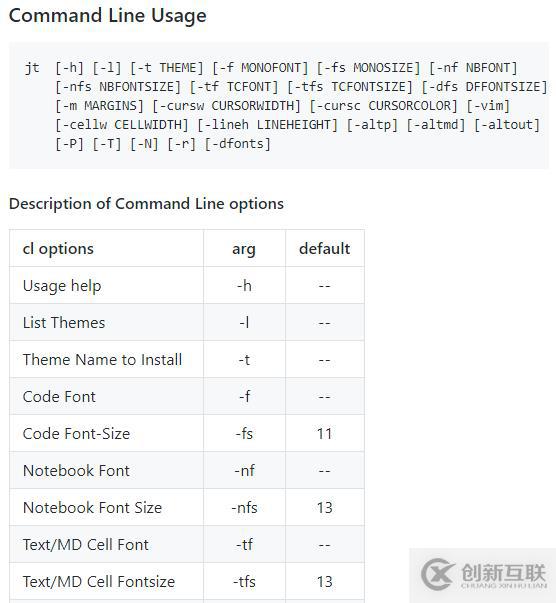The width and height of the screenshot is (556, 603).
Task: Click the -h argument cell
Action: 244,285
